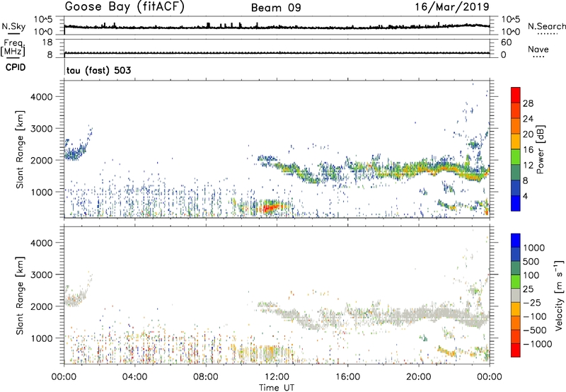Click the 18 tick on the frequency axis
The height and width of the screenshot is (392, 566).
(47, 42)
